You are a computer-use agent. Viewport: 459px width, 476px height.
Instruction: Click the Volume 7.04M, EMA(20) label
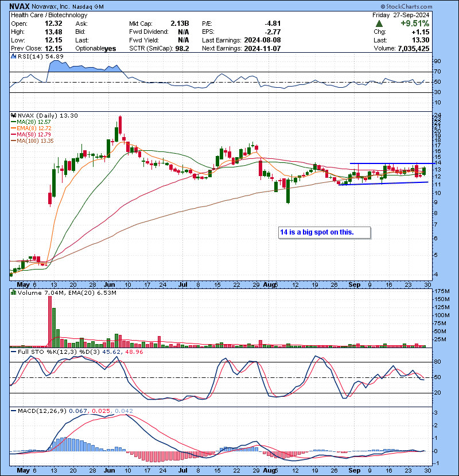[67, 292]
